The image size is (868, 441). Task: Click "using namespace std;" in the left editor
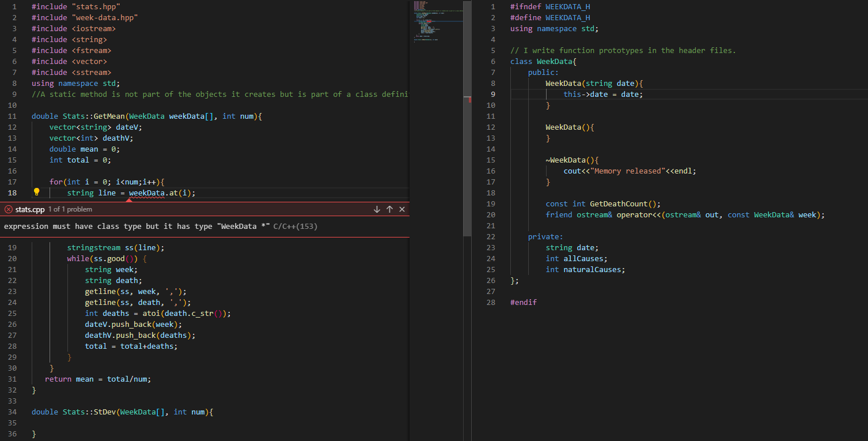click(x=76, y=84)
